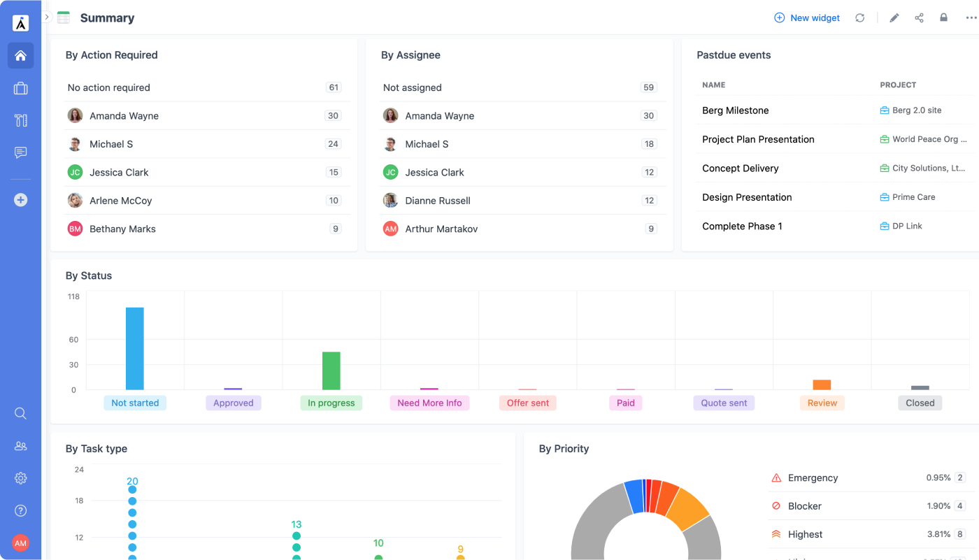Open the tools icon in sidebar
This screenshot has width=979, height=560.
click(x=20, y=120)
